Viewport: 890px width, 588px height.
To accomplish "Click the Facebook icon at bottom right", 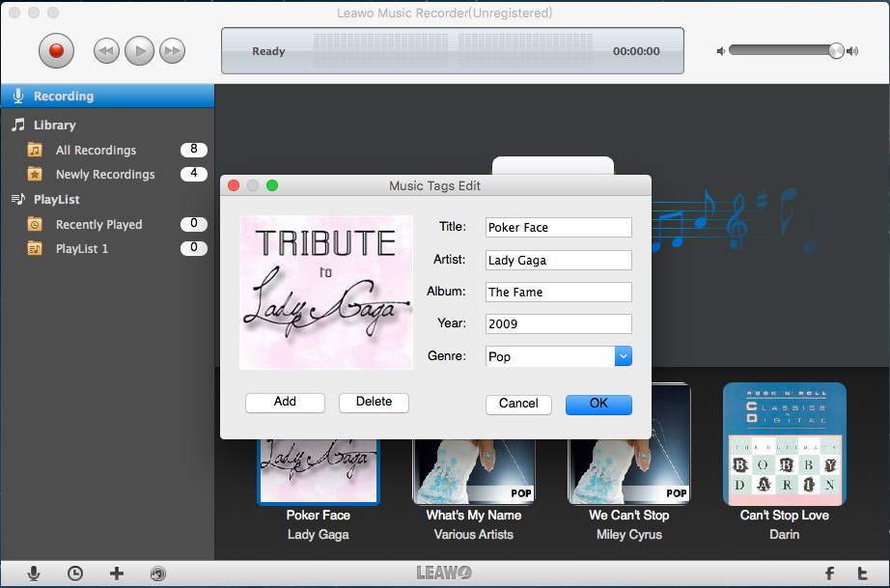I will tap(828, 574).
